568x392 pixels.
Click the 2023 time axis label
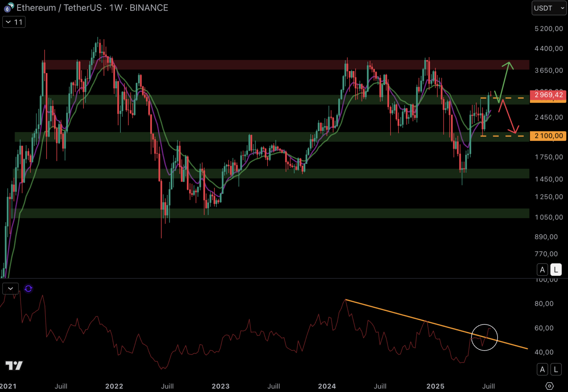coord(221,386)
